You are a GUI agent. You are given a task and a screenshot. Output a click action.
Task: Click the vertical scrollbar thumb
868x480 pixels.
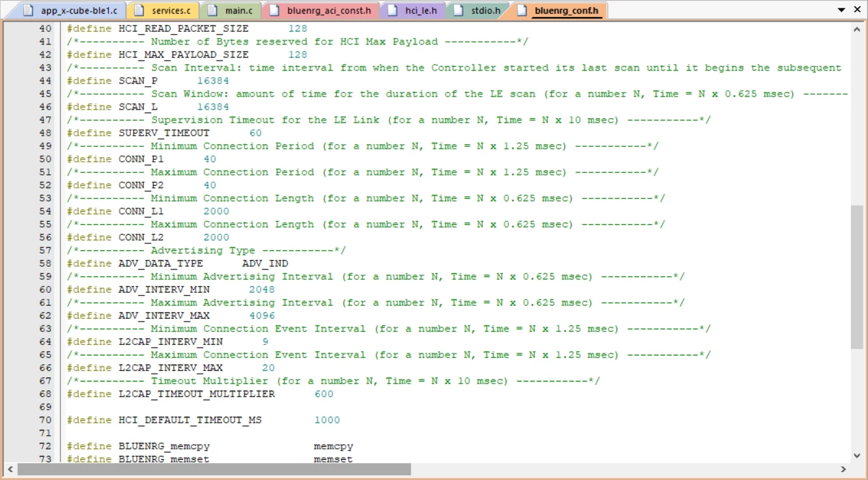[857, 277]
